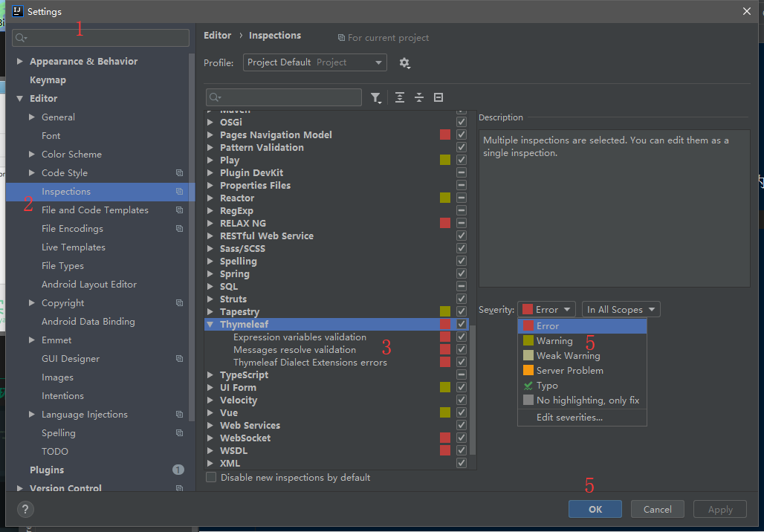This screenshot has height=532, width=764.
Task: Click the reset to empty square icon
Action: click(438, 98)
